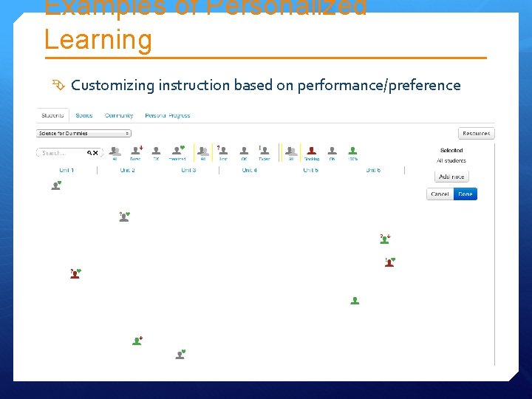Filter by green '100%' student icon
532x399 pixels.
point(353,154)
